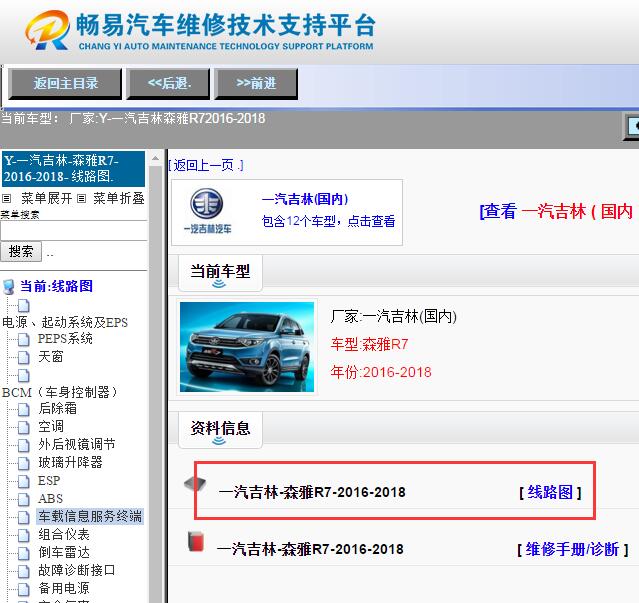This screenshot has height=603, width=639.
Task: Click the 搜索 button
Action: (x=21, y=251)
